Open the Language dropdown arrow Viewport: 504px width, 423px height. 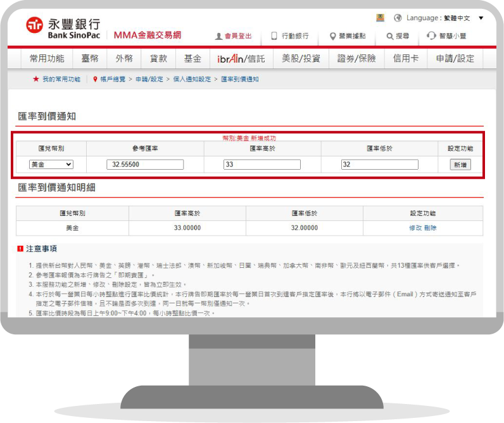[481, 18]
